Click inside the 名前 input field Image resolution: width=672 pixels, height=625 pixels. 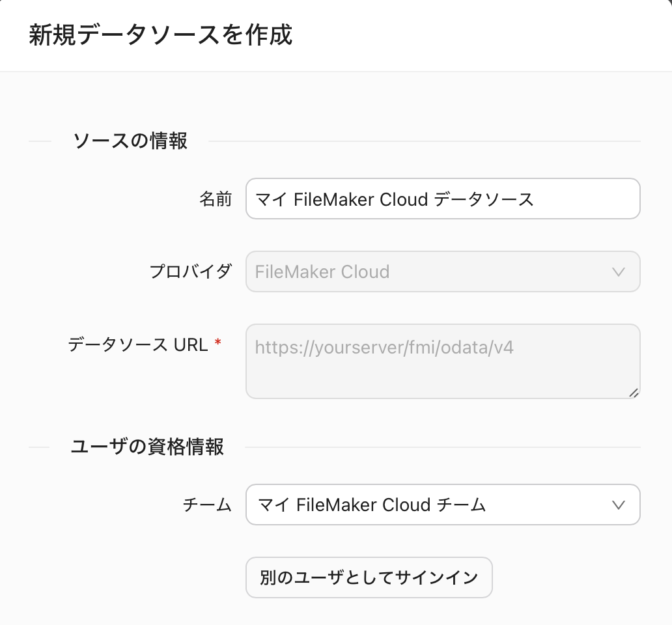tap(443, 199)
